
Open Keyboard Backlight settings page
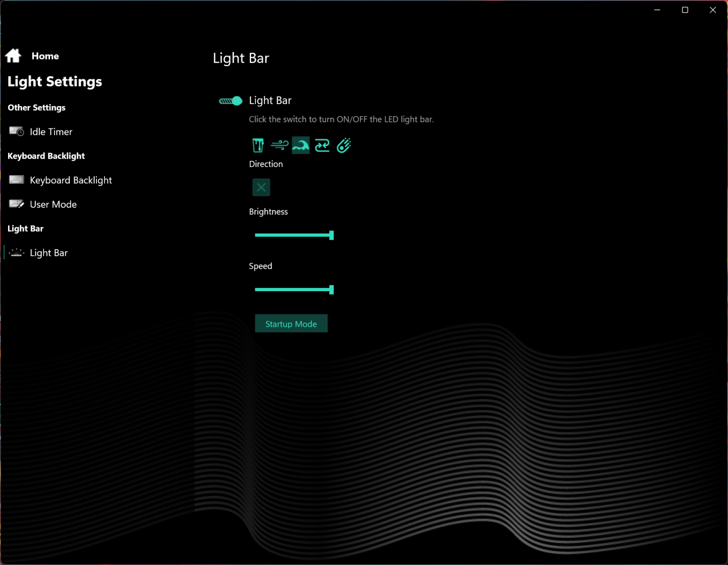pyautogui.click(x=71, y=180)
